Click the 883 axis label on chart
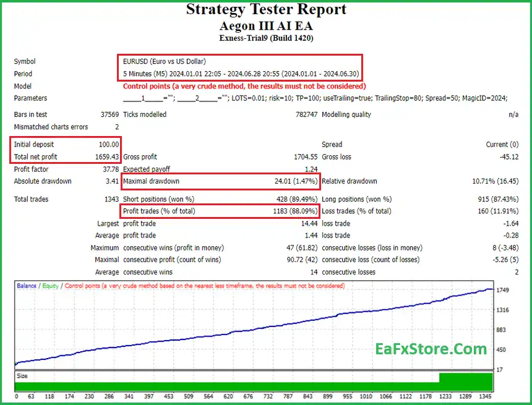The width and height of the screenshot is (532, 405). [501, 330]
